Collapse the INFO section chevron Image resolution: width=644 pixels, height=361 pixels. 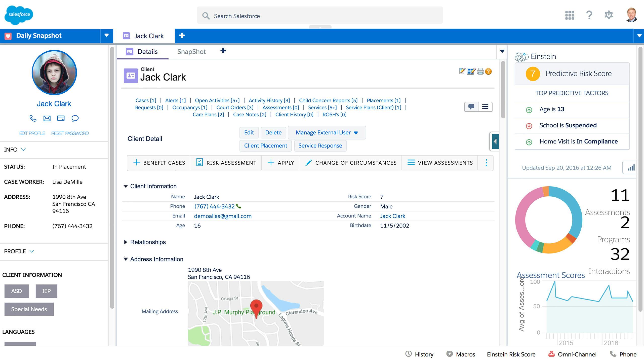(23, 150)
